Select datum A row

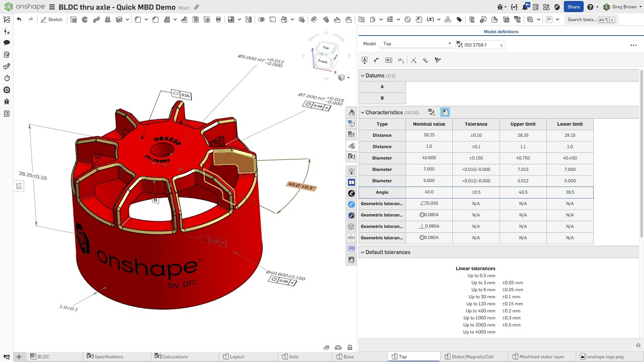pyautogui.click(x=382, y=87)
